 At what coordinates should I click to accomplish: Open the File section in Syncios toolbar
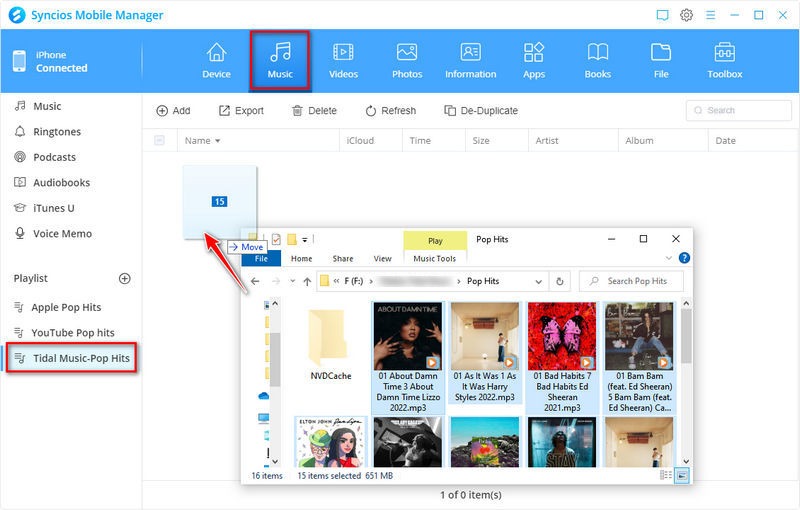661,61
